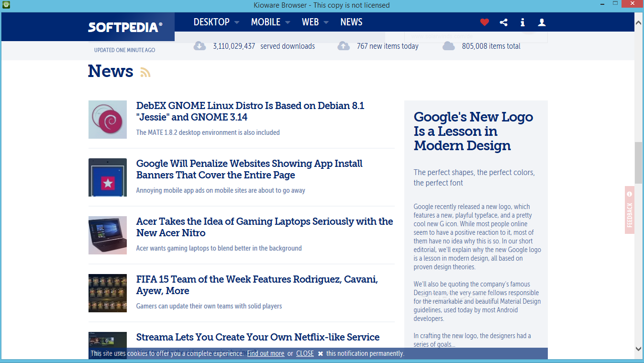Open the MOBILE menu
Screen dimensions: 644x363
point(266,22)
